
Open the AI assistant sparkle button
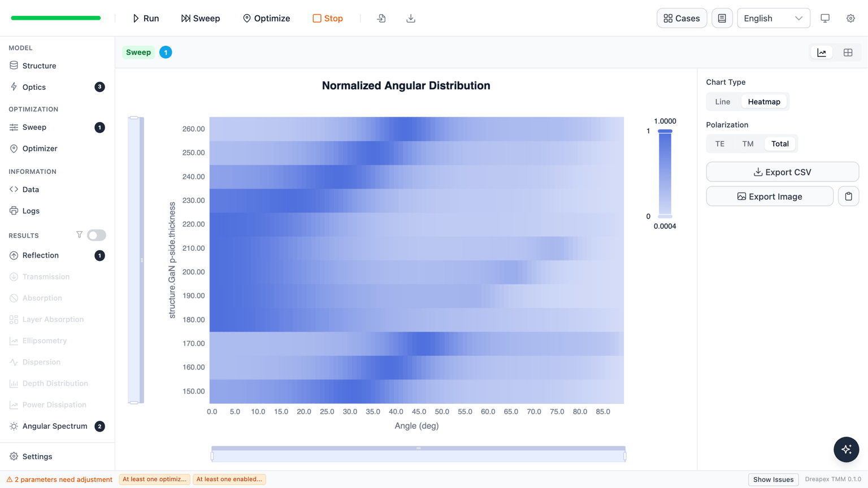pos(846,450)
